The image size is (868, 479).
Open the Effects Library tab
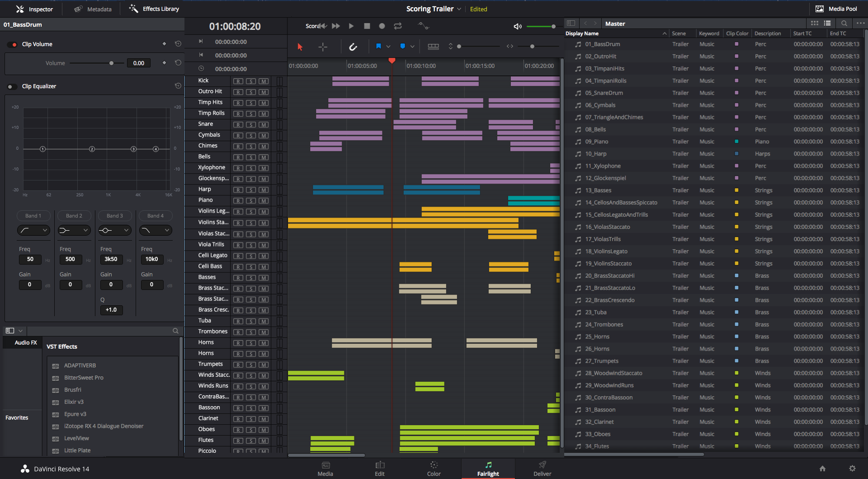click(154, 9)
